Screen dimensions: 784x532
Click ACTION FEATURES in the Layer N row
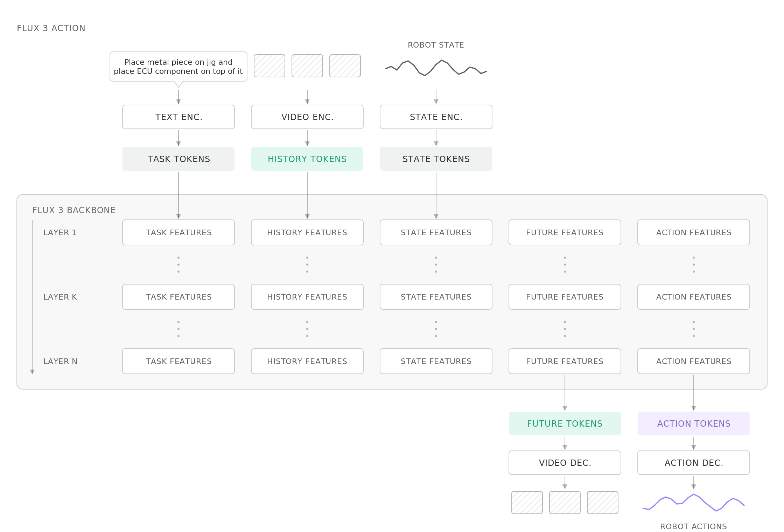[x=694, y=361]
